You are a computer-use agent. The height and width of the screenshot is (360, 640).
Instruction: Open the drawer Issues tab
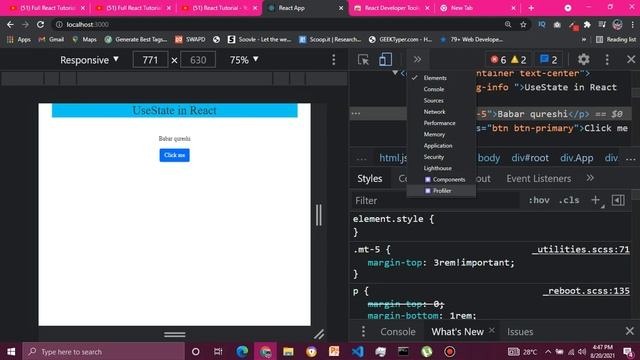coord(520,332)
